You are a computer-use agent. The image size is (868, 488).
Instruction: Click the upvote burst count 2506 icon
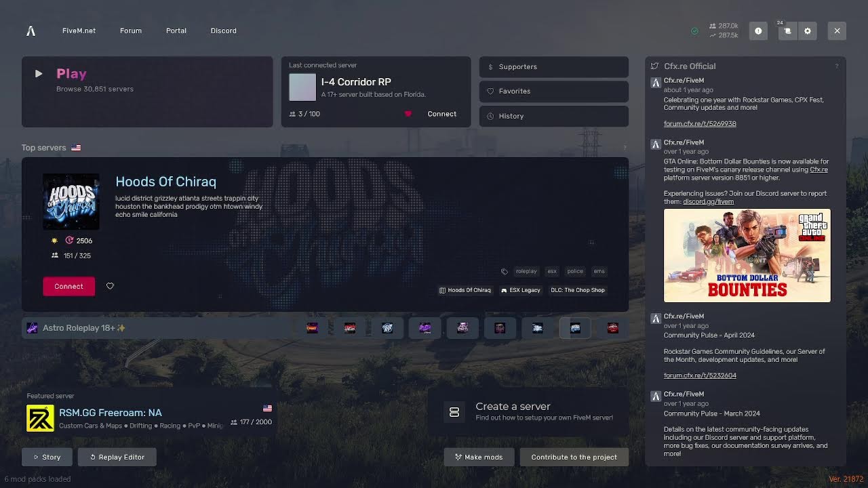[69, 241]
